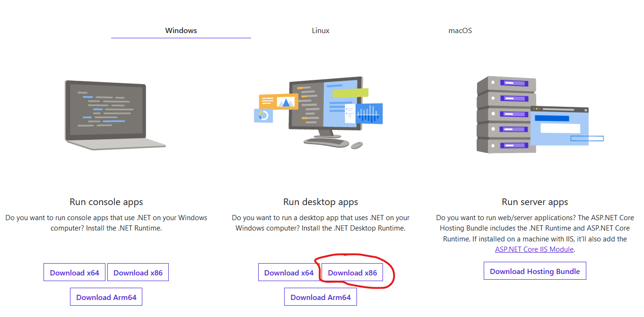The width and height of the screenshot is (644, 317).
Task: Click the 'Run console apps' heading
Action: [106, 202]
